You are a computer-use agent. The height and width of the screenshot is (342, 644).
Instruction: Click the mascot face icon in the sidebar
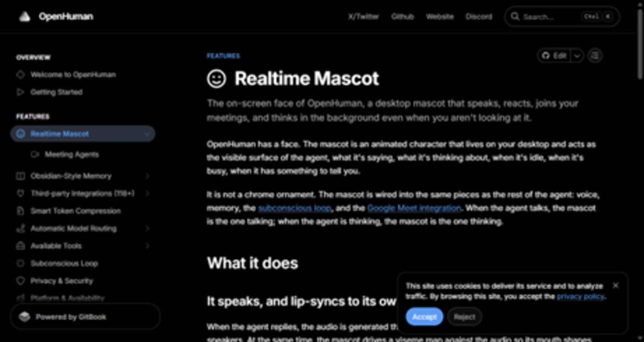point(20,134)
